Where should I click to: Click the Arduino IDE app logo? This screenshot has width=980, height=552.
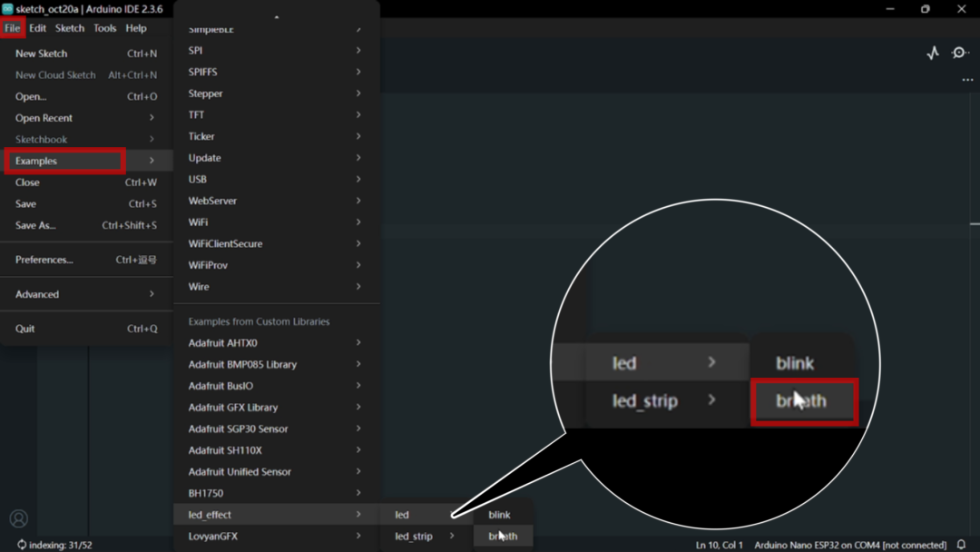pos(7,9)
